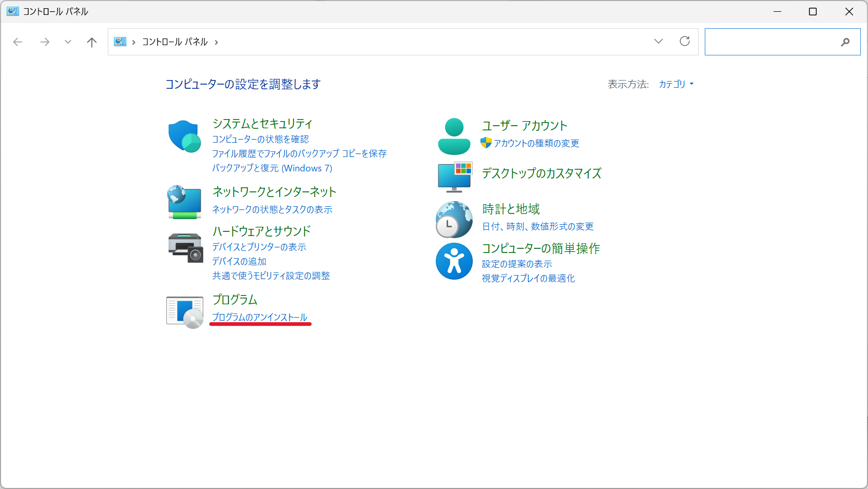This screenshot has height=489, width=868.
Task: Open the Programs category icon
Action: pyautogui.click(x=185, y=312)
